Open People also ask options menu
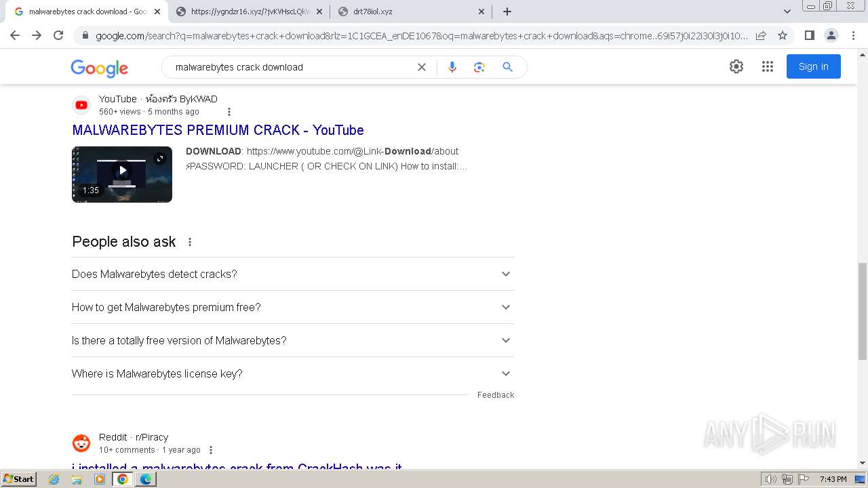This screenshot has width=868, height=488. 190,242
